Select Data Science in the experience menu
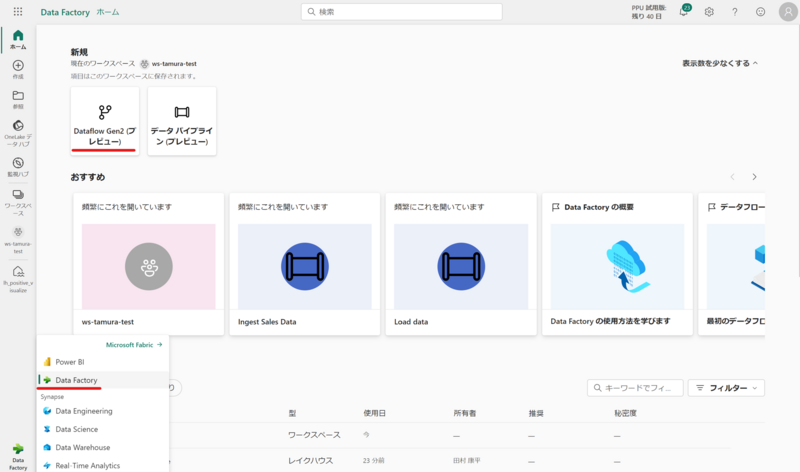 coord(103,429)
